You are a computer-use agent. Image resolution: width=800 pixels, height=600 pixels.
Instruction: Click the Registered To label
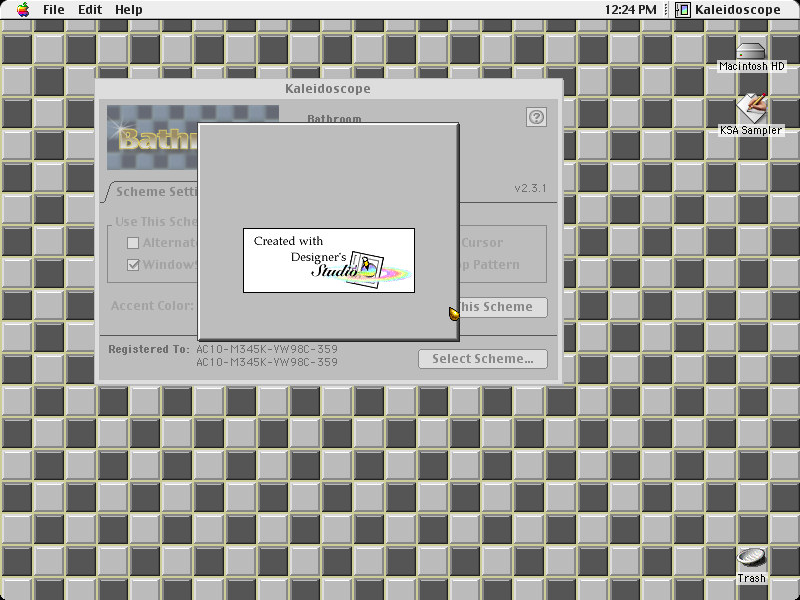149,349
